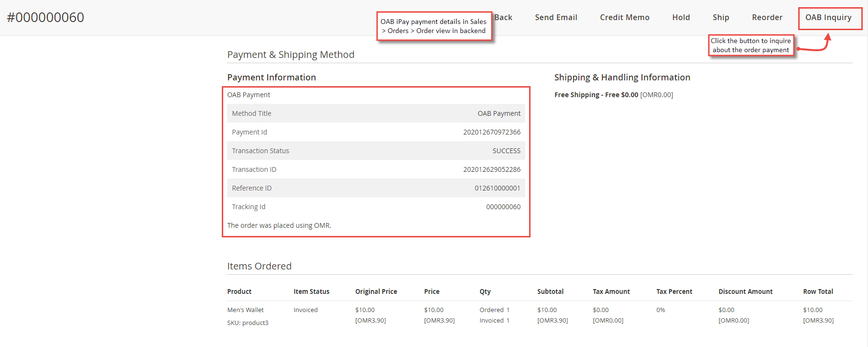Click the Original Price column header

(x=376, y=291)
